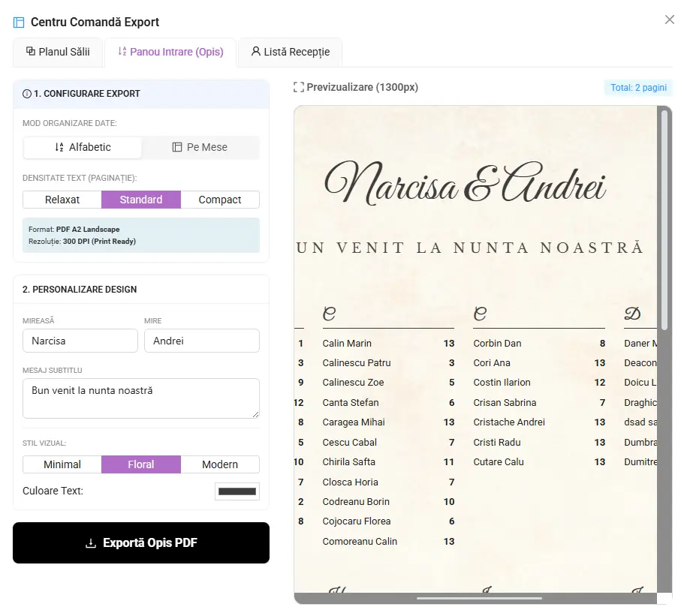Switch to the Listă Recepție tab
This screenshot has height=616, width=687.
pos(290,52)
